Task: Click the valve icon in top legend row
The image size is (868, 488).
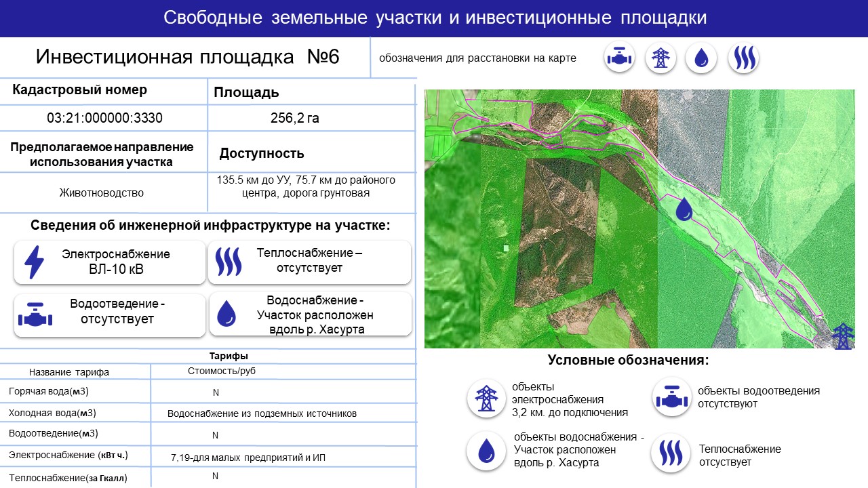Action: coord(619,58)
